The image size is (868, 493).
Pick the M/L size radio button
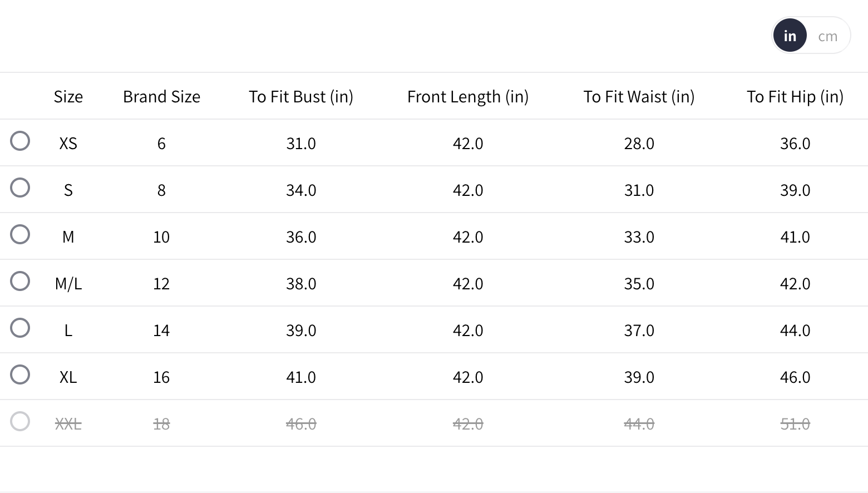pyautogui.click(x=20, y=281)
